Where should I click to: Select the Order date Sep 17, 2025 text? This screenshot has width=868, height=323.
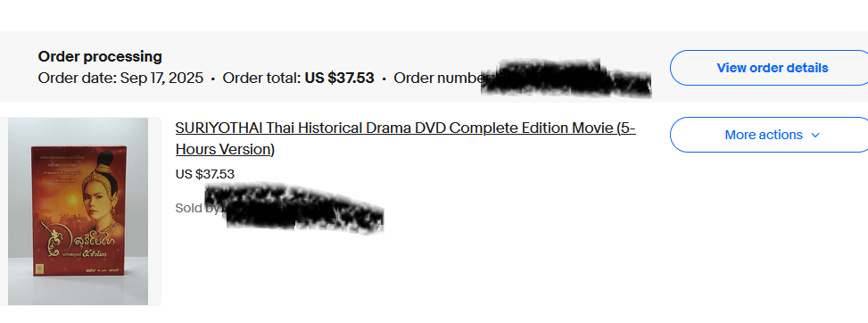coord(120,79)
